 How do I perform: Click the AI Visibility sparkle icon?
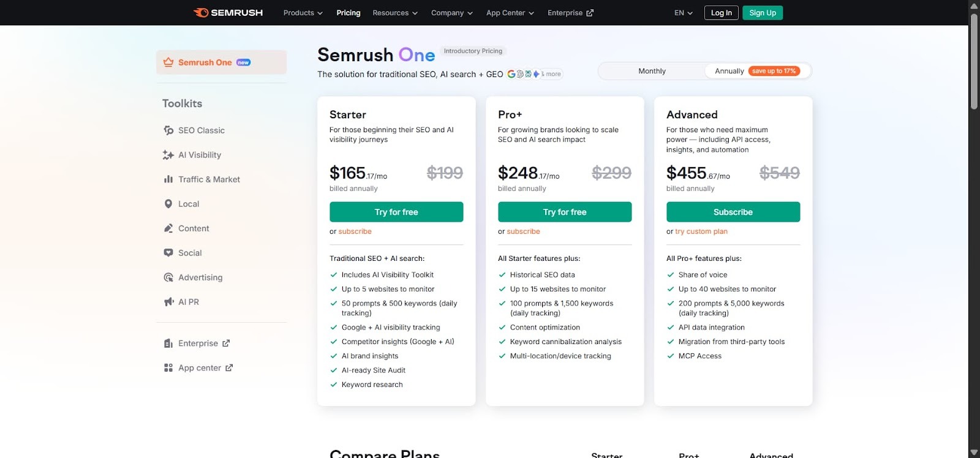pos(168,155)
